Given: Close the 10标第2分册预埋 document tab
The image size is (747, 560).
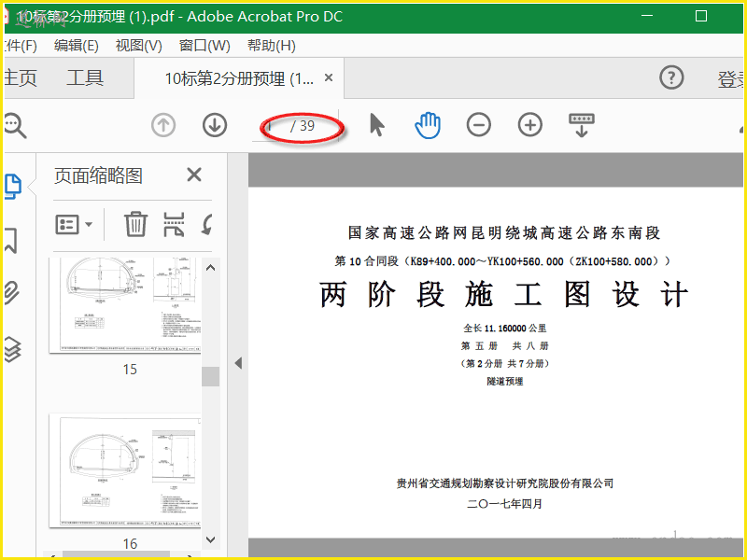Looking at the screenshot, I should coord(329,77).
